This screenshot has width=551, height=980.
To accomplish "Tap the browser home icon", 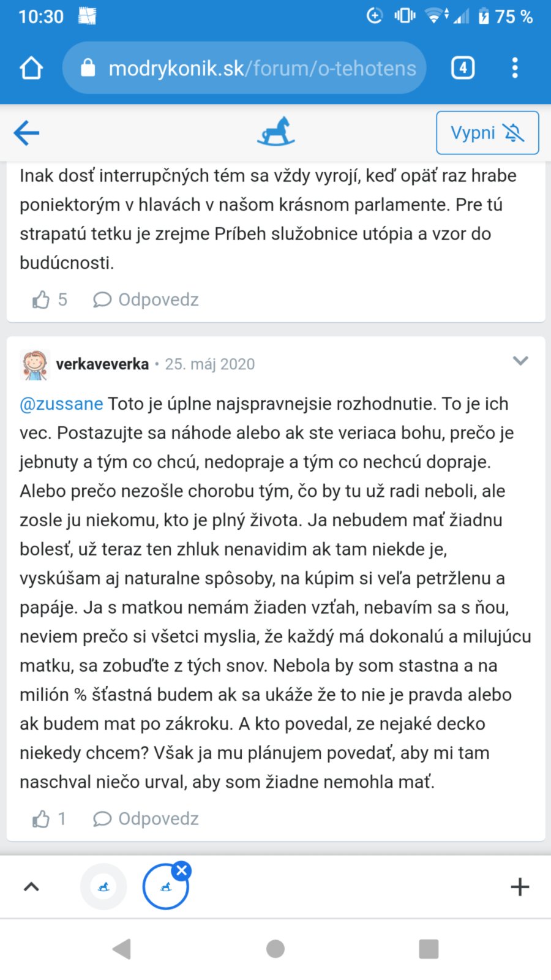I will click(31, 68).
